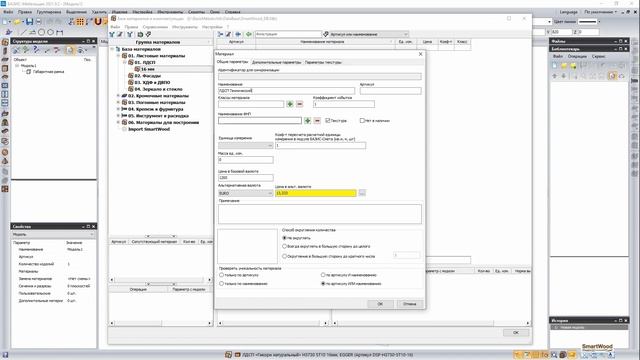This screenshot has height=360, width=640.
Task: Click OK in the materials database window
Action: point(516,333)
